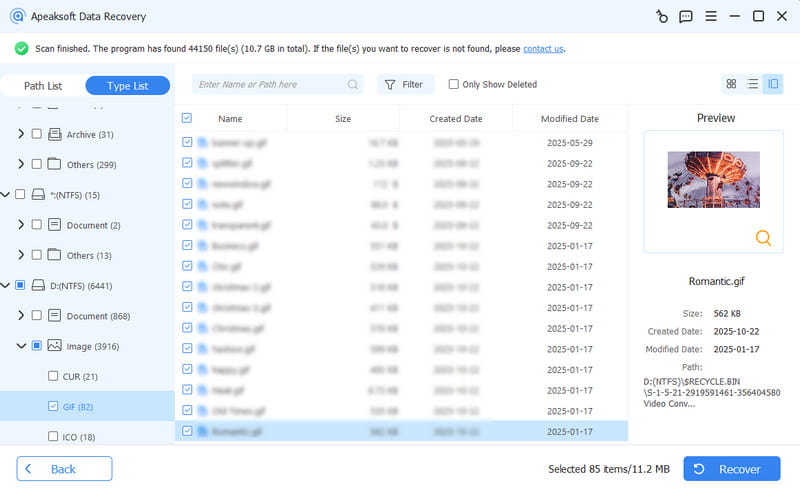Expand the Document (868) tree node
800x488 pixels.
[21, 316]
